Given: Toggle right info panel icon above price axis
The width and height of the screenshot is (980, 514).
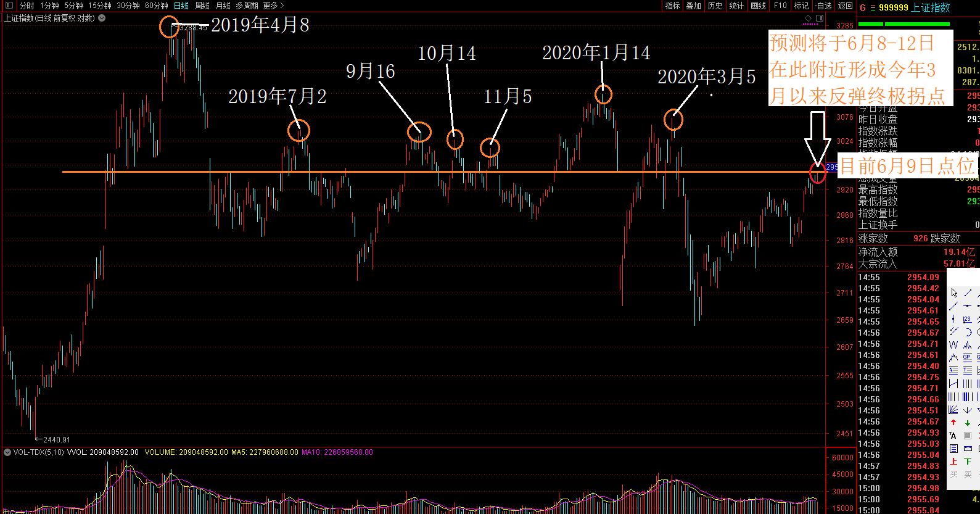Looking at the screenshot, I should 820,18.
